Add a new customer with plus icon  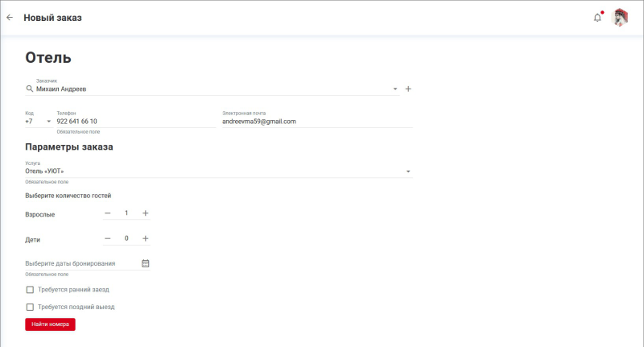(x=408, y=89)
